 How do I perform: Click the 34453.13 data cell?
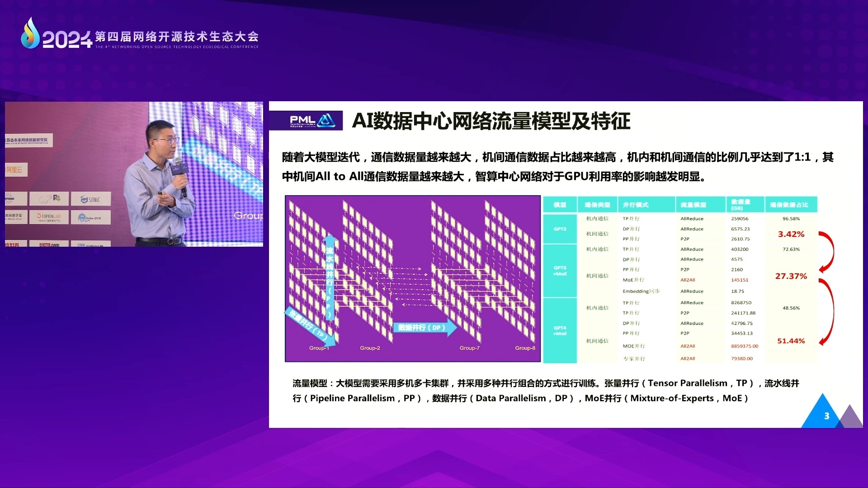[741, 333]
